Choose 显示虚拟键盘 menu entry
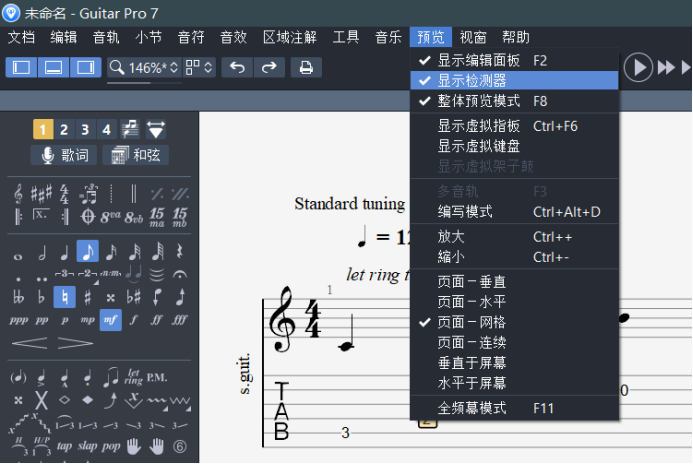Viewport: 693px width, 464px height. coord(514,146)
